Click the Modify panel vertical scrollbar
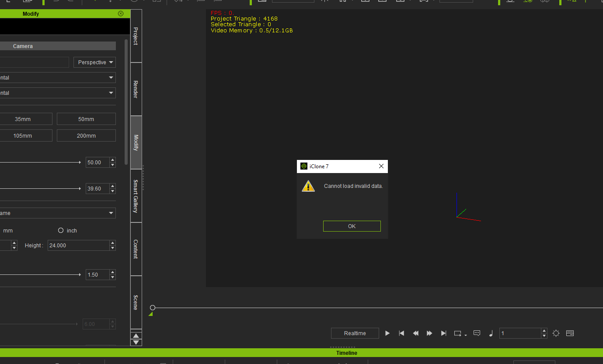 tap(126, 103)
